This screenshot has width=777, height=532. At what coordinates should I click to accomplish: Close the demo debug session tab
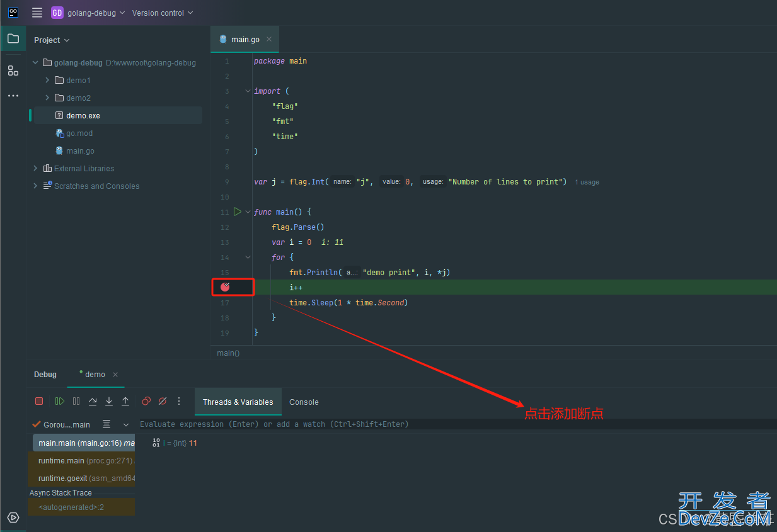pos(115,375)
